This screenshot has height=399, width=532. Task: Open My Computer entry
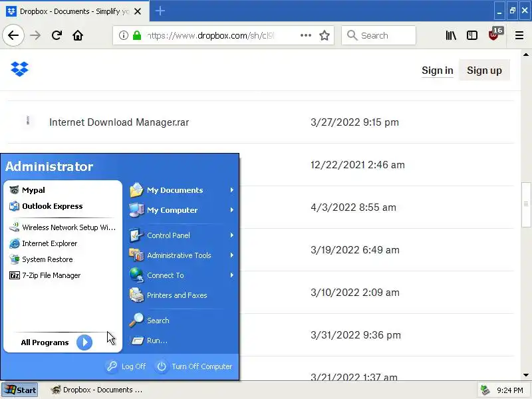point(182,210)
